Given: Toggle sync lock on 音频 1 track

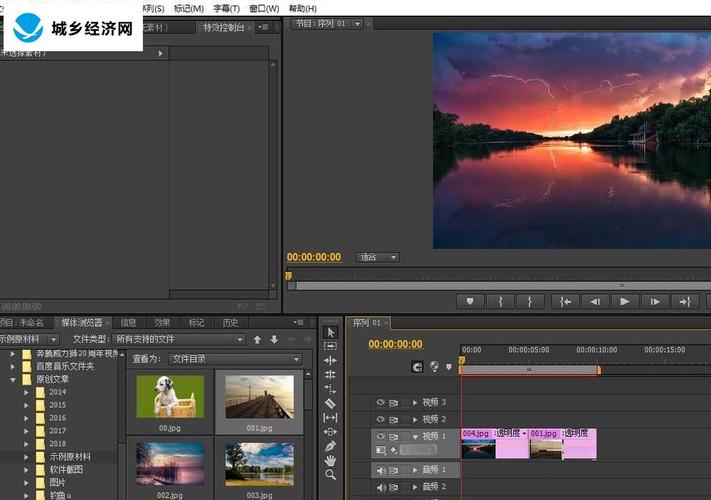Looking at the screenshot, I should pyautogui.click(x=394, y=471).
